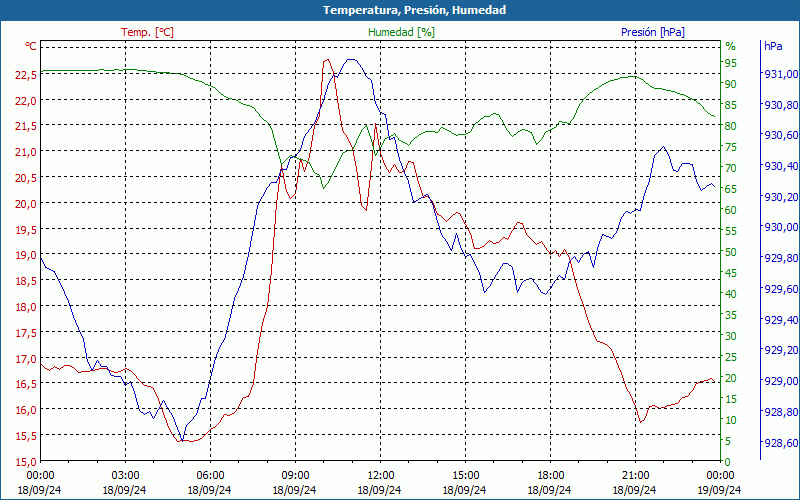Click the '18,5' temperature axis value

26,281
